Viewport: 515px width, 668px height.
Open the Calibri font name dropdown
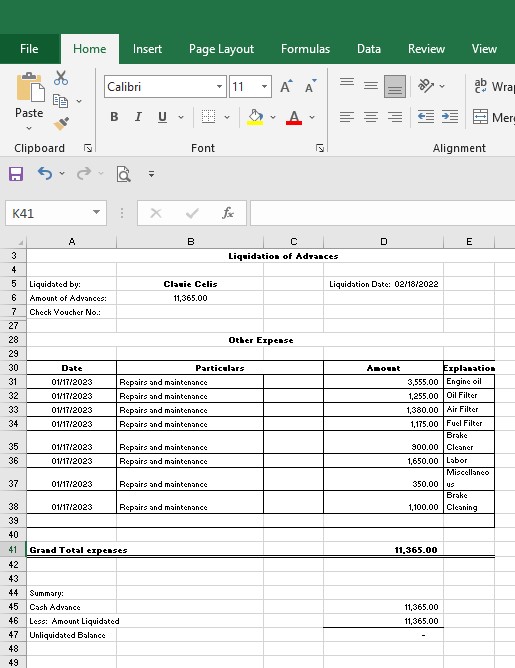coord(219,86)
